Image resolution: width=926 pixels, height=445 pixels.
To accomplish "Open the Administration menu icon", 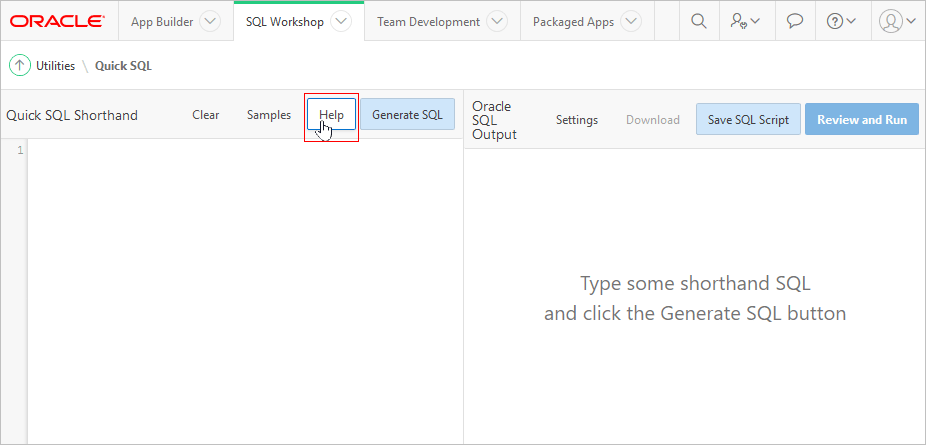I will coord(744,21).
